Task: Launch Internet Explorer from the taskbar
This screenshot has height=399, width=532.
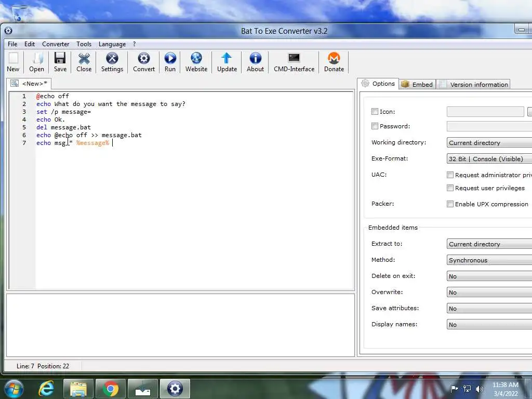Action: 46,389
